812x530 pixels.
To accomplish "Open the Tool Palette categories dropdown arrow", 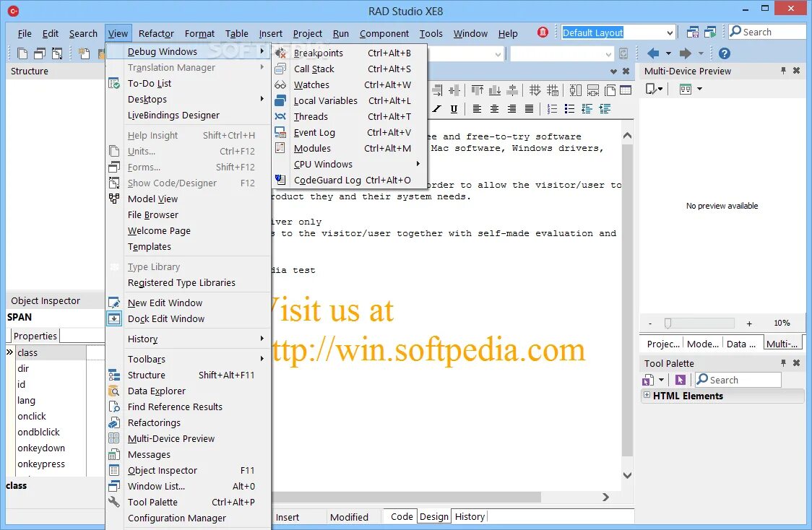I will point(661,380).
